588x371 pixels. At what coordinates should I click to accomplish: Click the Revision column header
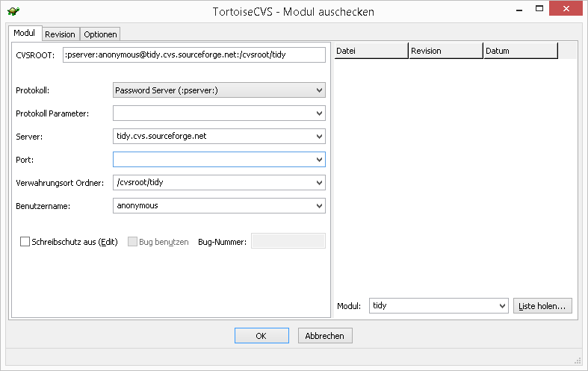click(x=445, y=51)
